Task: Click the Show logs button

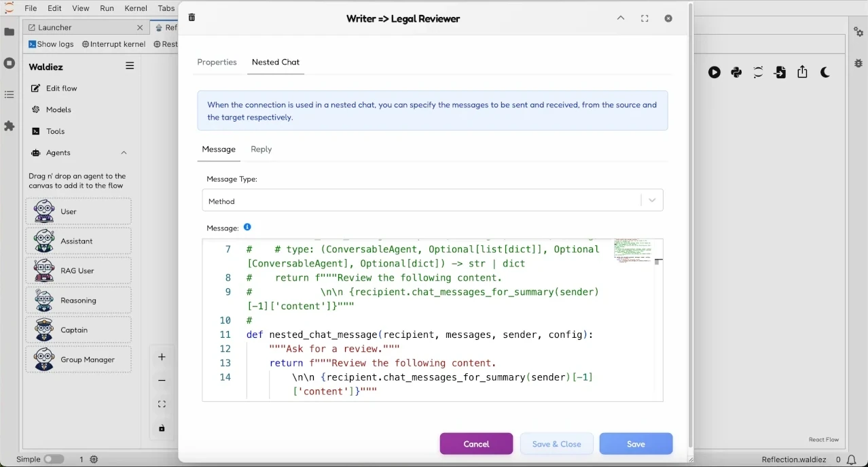Action: point(51,44)
